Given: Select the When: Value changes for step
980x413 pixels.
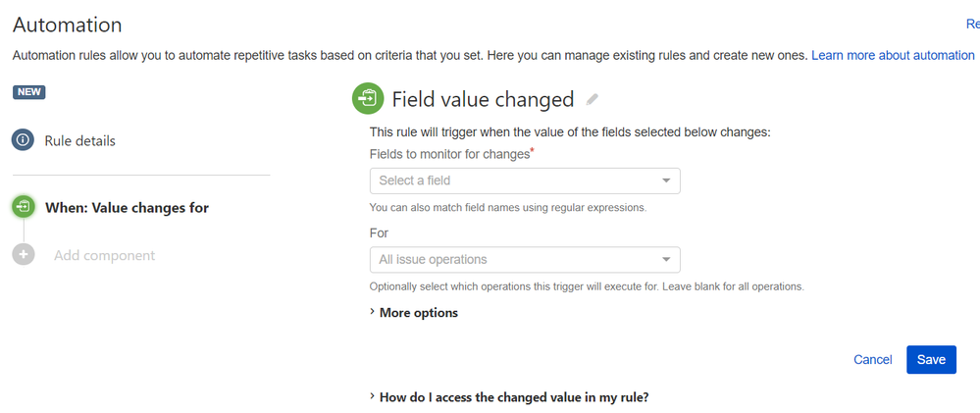Looking at the screenshot, I should pyautogui.click(x=127, y=208).
